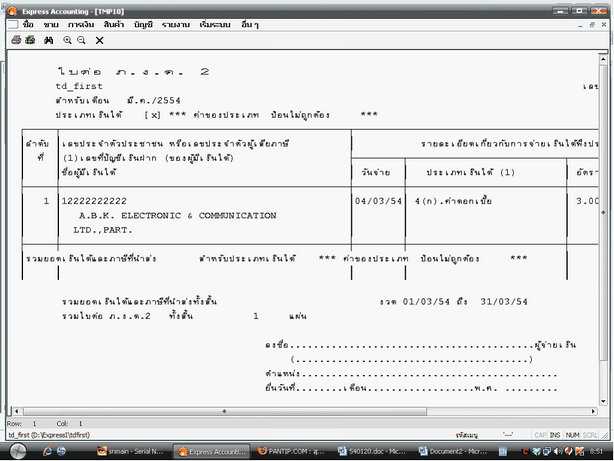Open the ขาย menu
The width and height of the screenshot is (614, 461).
coord(51,23)
